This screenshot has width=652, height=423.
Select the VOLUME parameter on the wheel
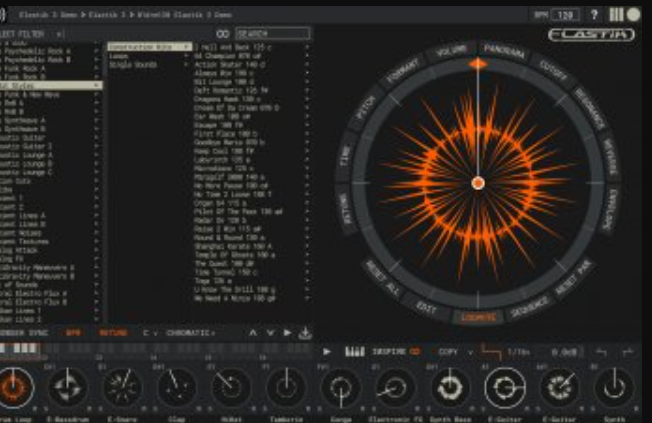(451, 52)
